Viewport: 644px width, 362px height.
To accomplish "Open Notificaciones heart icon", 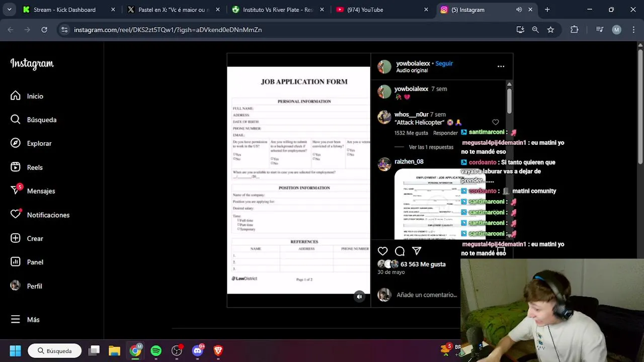I will click(x=16, y=215).
